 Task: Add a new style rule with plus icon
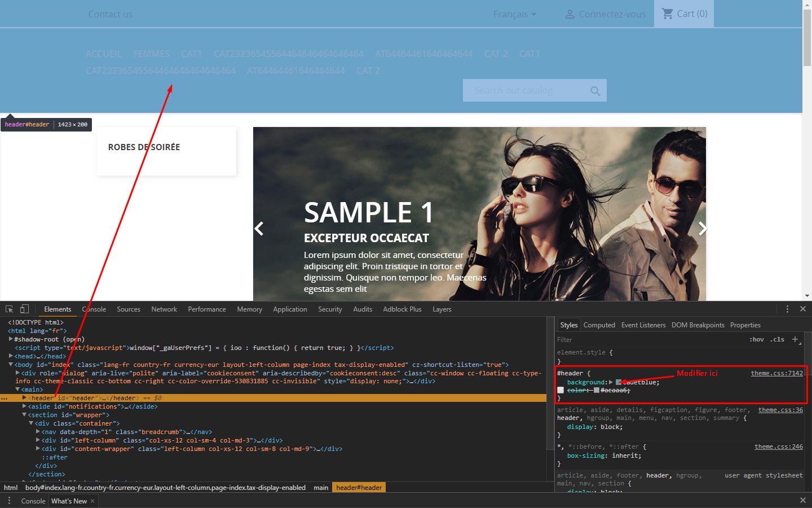795,339
